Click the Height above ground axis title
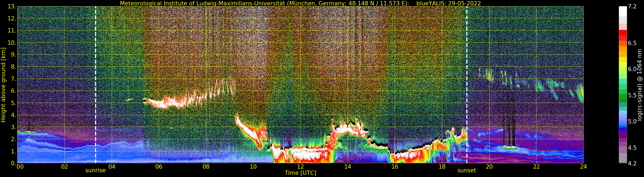Viewport: 644px width, 177px height. (3, 85)
